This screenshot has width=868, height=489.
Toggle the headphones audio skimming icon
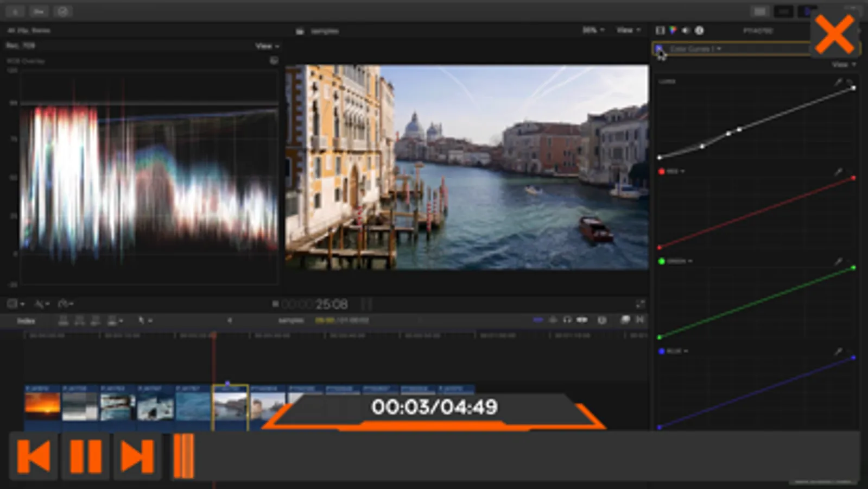tap(567, 320)
